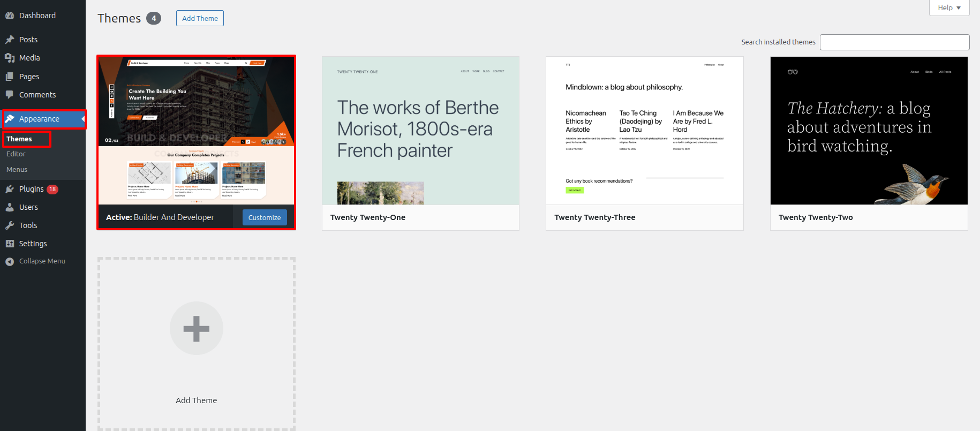Go to the Menus submenu item
Image resolution: width=980 pixels, height=431 pixels.
tap(17, 170)
